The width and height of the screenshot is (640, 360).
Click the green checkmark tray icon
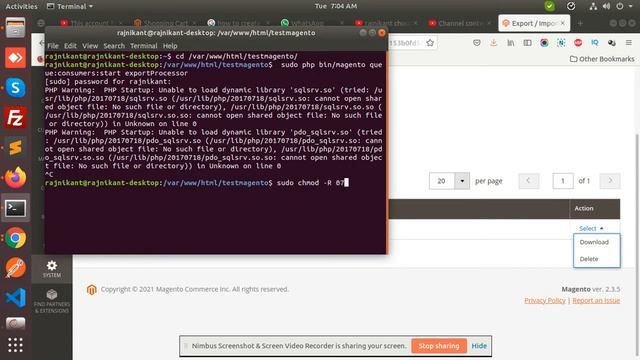(550, 6)
